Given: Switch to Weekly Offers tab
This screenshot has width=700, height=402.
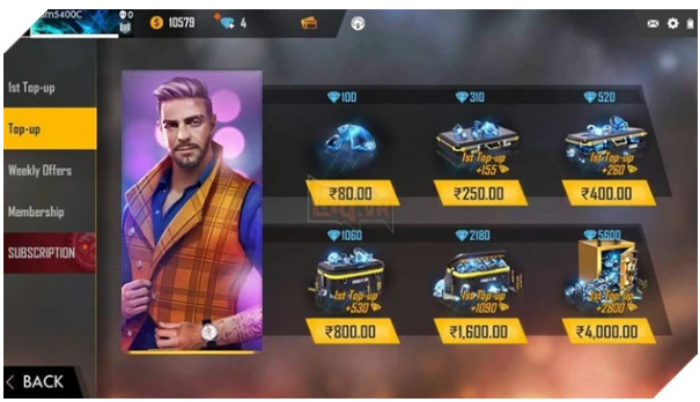Looking at the screenshot, I should (50, 170).
